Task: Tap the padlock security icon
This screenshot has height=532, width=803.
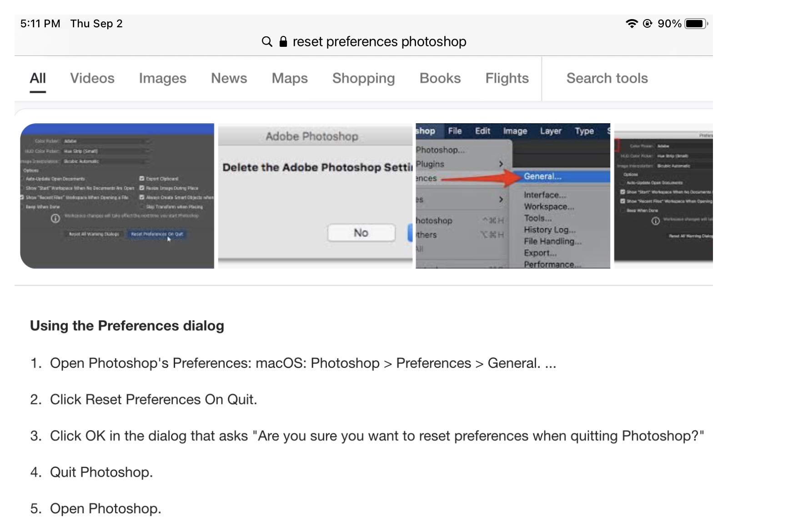Action: (x=283, y=42)
